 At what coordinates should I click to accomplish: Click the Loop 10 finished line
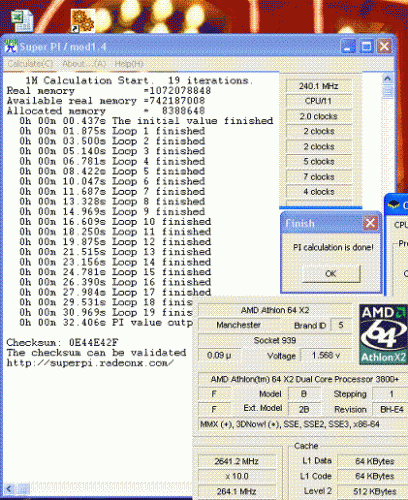point(115,222)
